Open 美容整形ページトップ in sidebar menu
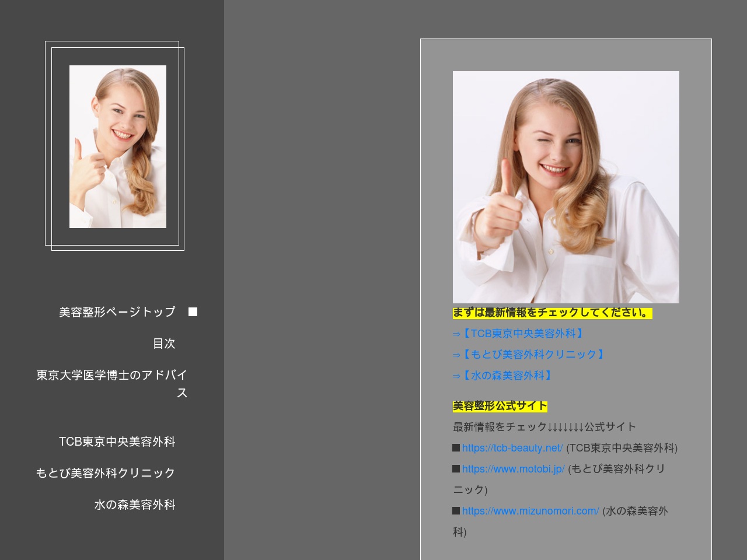The width and height of the screenshot is (747, 560). pos(117,312)
